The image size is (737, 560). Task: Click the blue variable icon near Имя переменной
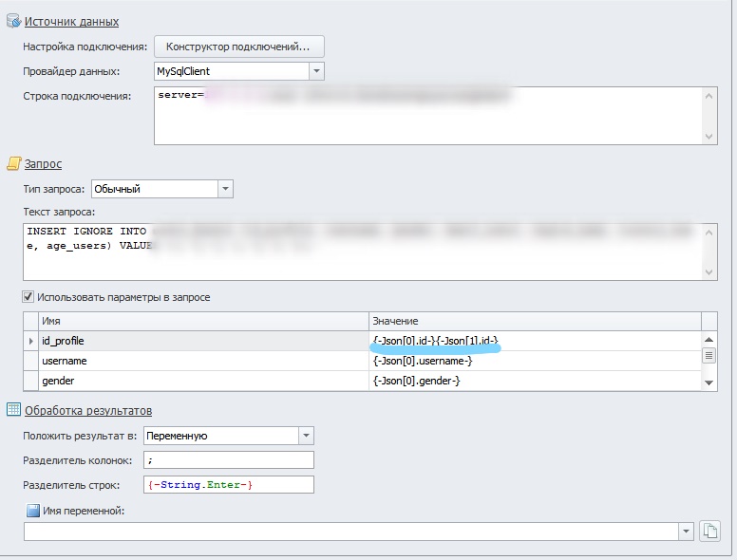(32, 511)
